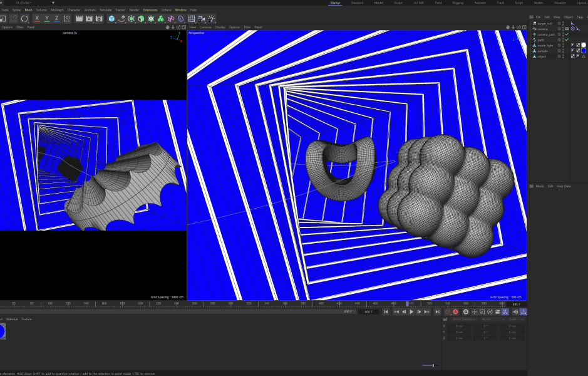The height and width of the screenshot is (376, 588).
Task: Go to end of animation
Action: click(437, 312)
